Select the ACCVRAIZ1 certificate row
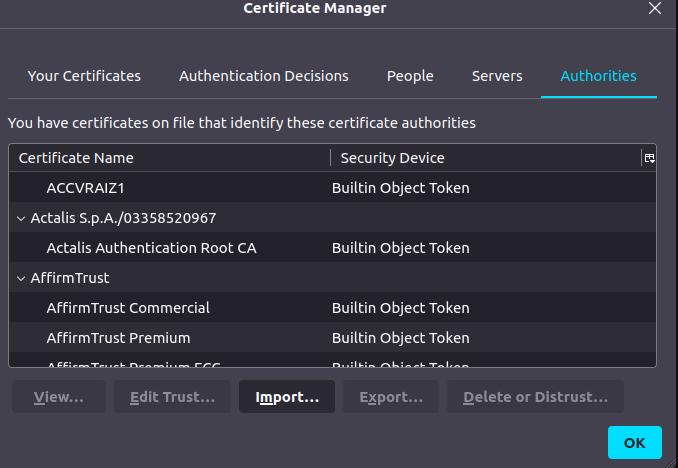This screenshot has width=678, height=468. 85,188
